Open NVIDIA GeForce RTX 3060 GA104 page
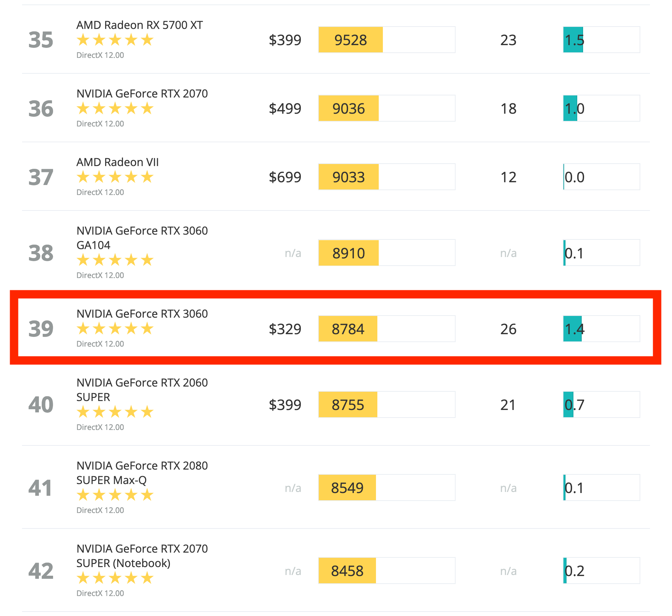The width and height of the screenshot is (672, 616). pyautogui.click(x=142, y=238)
